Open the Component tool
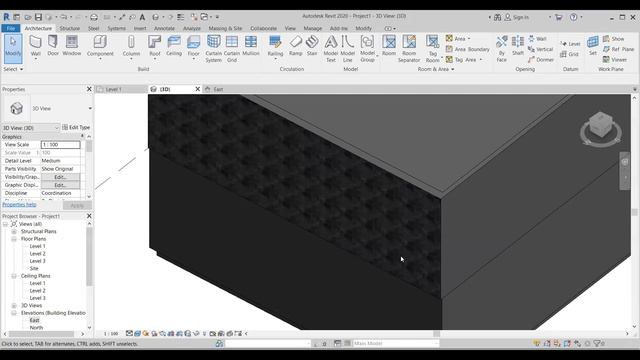 tap(100, 47)
